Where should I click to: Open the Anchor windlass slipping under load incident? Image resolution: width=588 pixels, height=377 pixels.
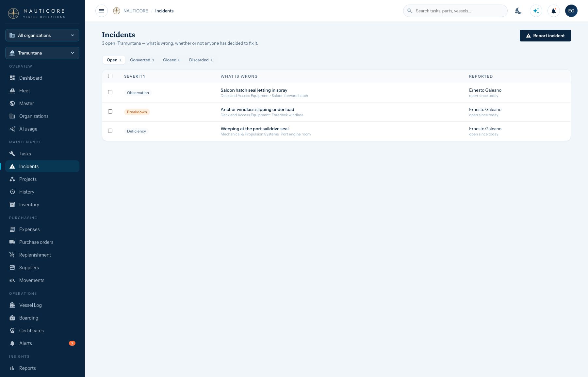click(x=257, y=110)
